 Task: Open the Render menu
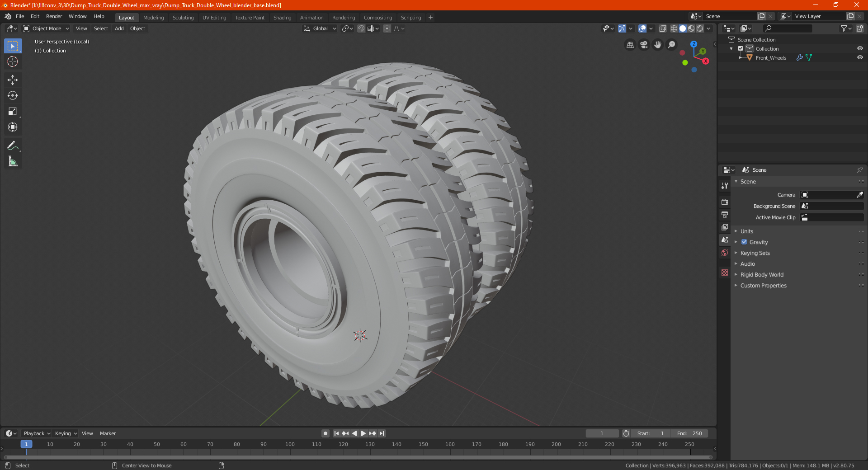(54, 16)
